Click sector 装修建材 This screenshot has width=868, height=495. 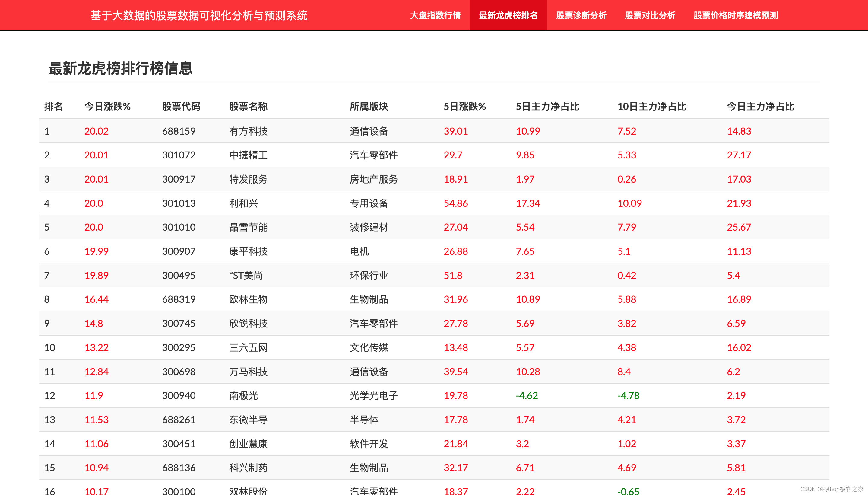point(369,227)
